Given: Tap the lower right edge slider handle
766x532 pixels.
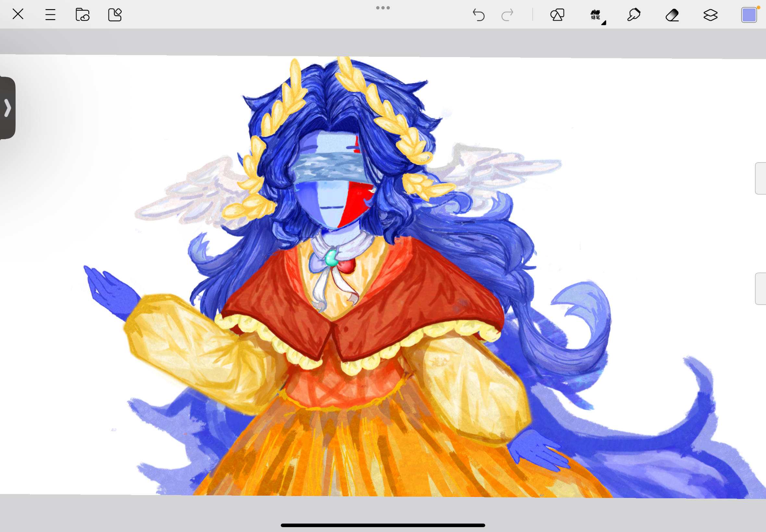Looking at the screenshot, I should coord(760,289).
